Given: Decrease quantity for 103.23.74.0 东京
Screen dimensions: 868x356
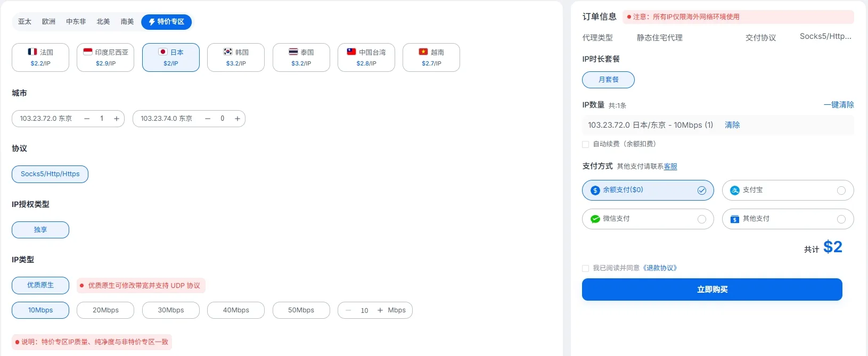Looking at the screenshot, I should click(208, 119).
